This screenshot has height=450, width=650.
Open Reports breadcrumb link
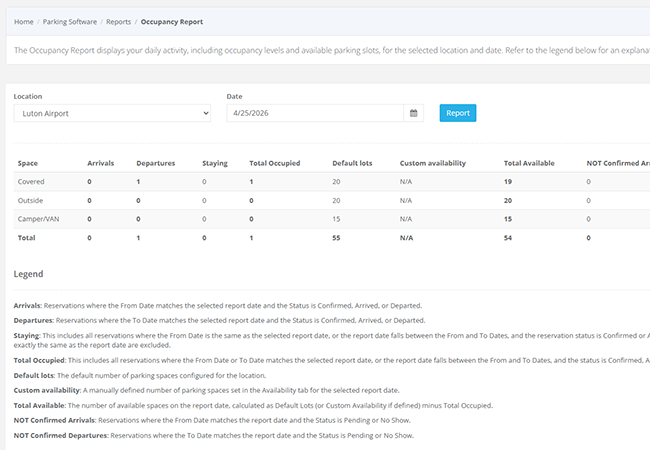(x=119, y=22)
